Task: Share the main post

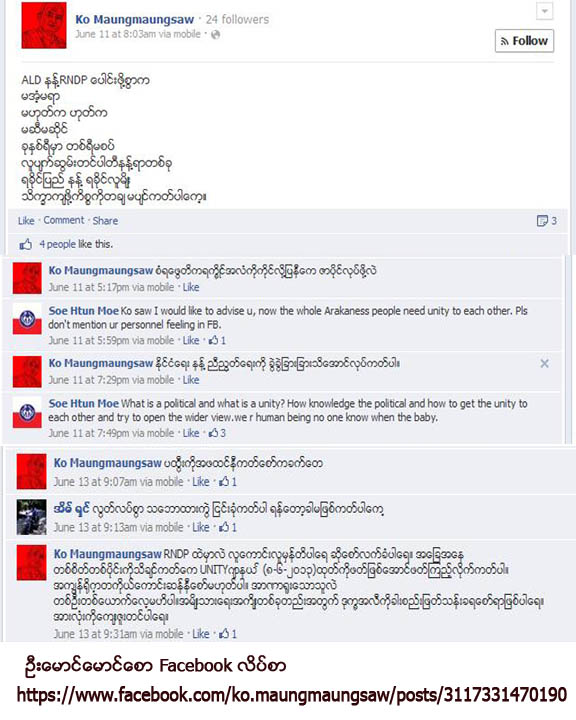Action: pyautogui.click(x=105, y=221)
